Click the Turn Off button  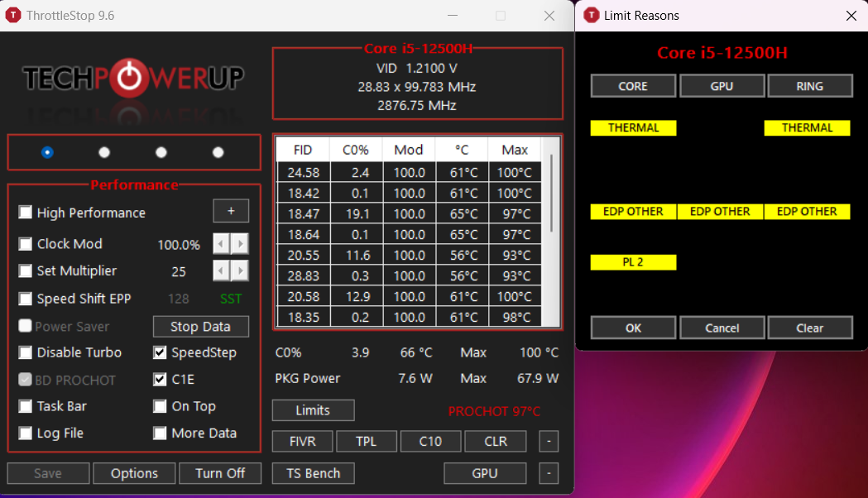220,473
